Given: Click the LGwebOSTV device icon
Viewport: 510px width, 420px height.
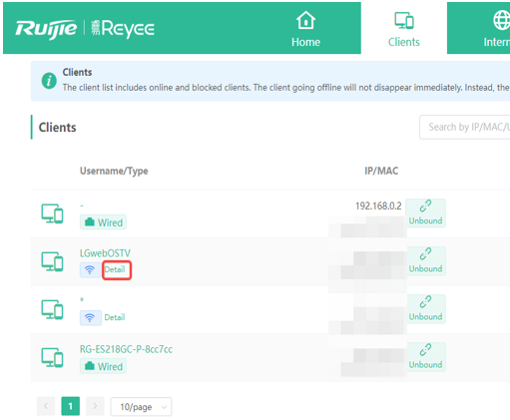Looking at the screenshot, I should point(52,261).
